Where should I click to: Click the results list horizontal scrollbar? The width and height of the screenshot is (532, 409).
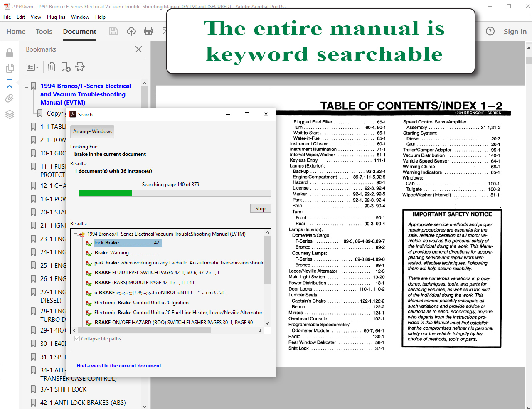(x=143, y=330)
